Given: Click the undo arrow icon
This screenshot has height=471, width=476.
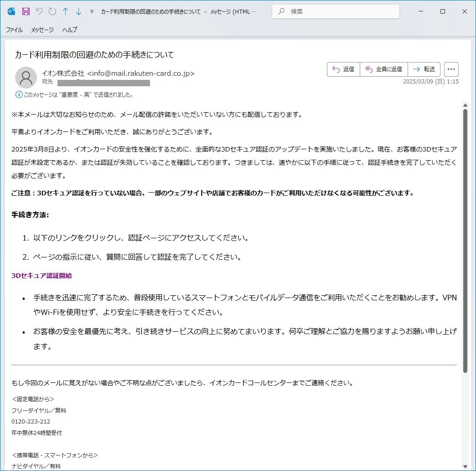Looking at the screenshot, I should click(39, 11).
